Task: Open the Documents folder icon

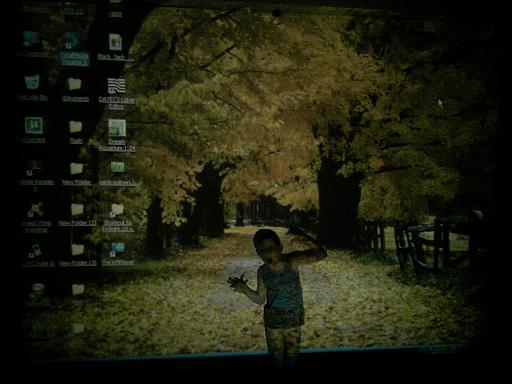Action: pyautogui.click(x=75, y=84)
